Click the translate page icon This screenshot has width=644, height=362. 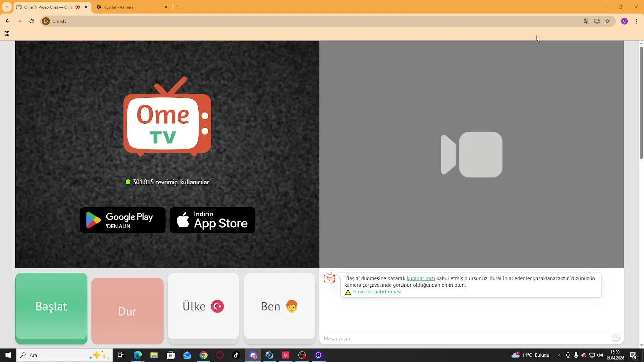[586, 21]
